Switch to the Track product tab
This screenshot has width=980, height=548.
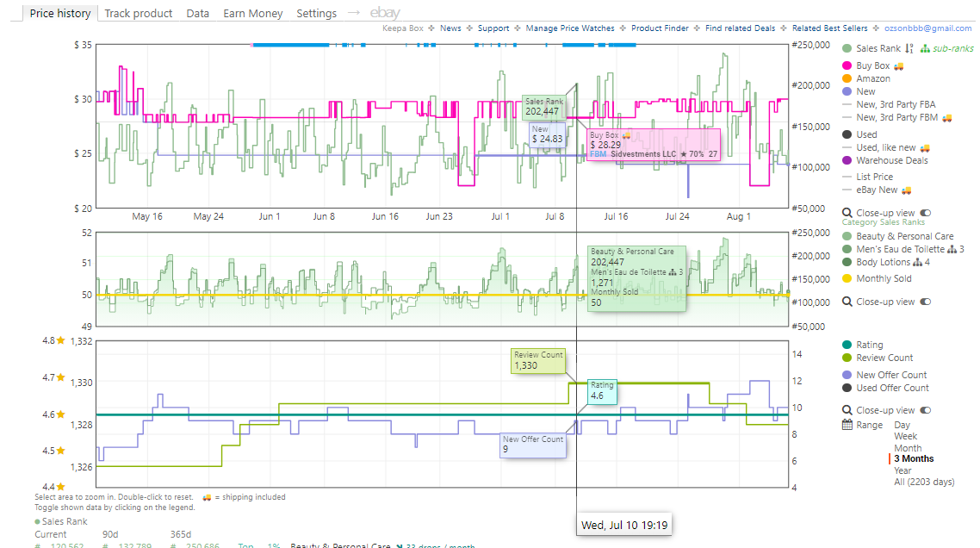[x=138, y=13]
